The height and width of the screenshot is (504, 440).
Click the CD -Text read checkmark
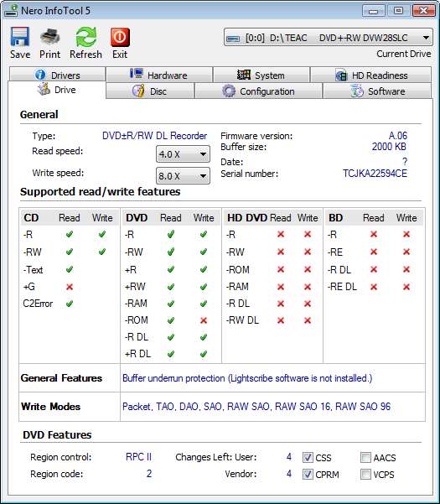point(70,269)
